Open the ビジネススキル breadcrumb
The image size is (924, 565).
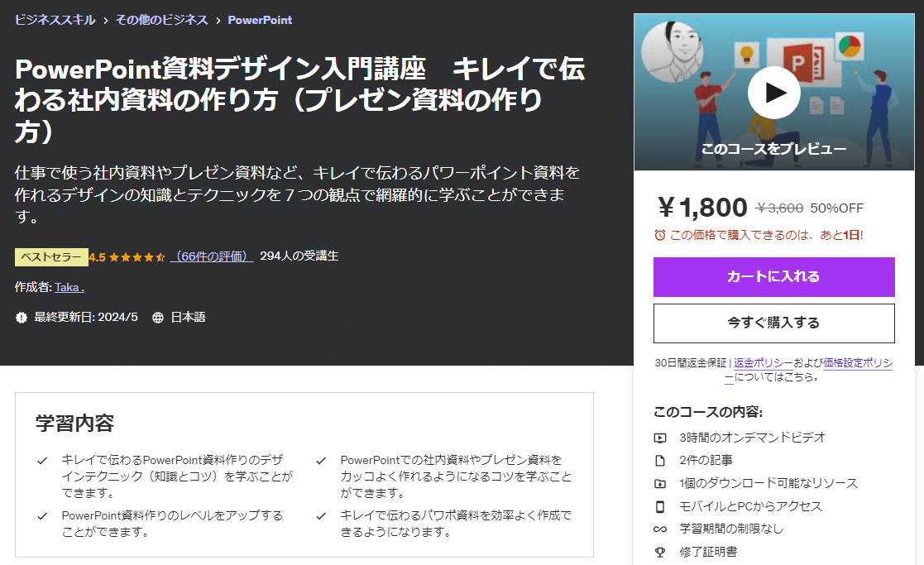click(55, 20)
